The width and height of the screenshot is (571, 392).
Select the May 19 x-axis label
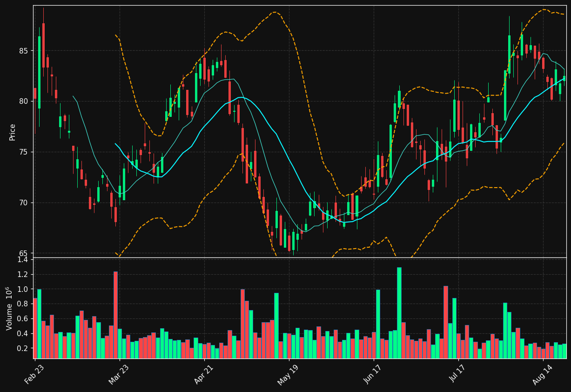(288, 374)
